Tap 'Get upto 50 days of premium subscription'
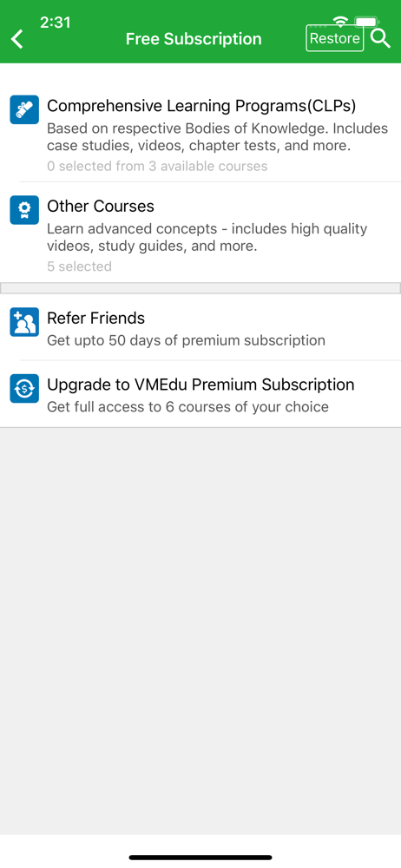 tap(186, 340)
